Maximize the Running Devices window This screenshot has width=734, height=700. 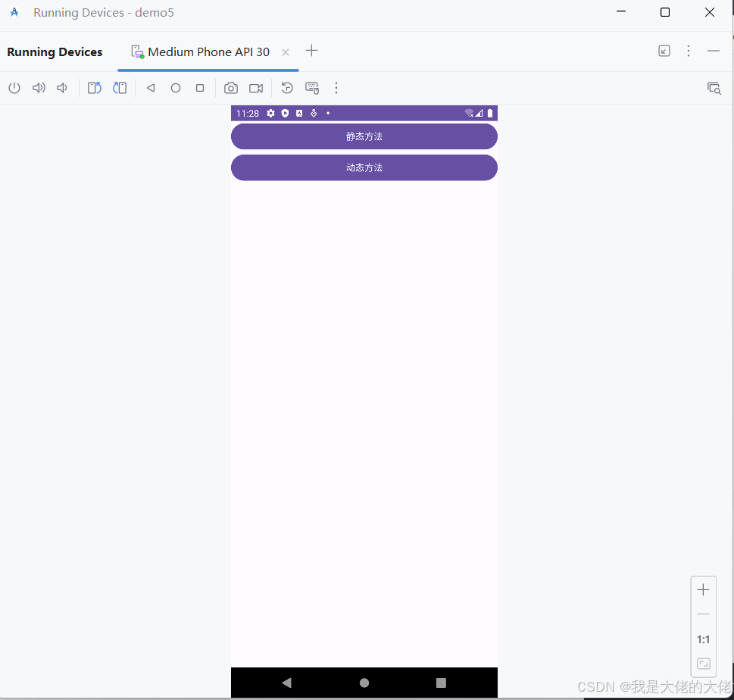(x=665, y=13)
